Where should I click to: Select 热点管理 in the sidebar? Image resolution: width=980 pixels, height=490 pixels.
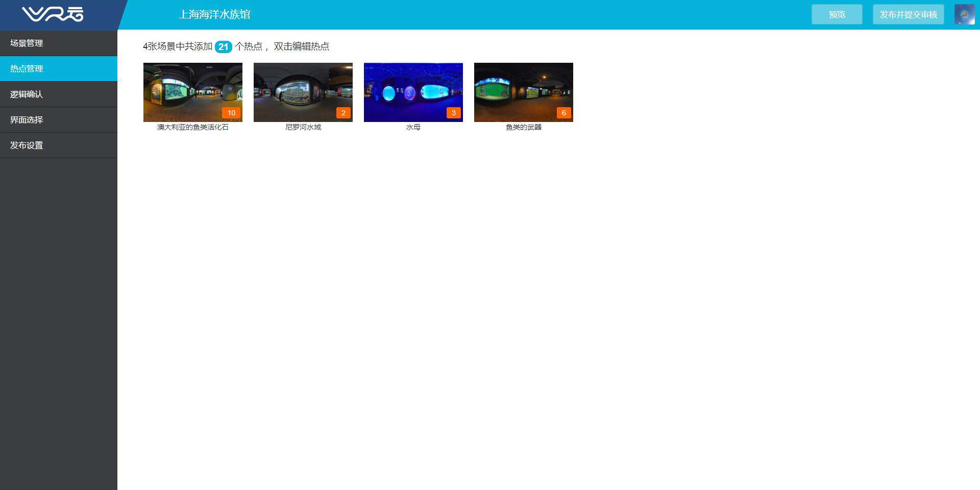click(x=59, y=69)
